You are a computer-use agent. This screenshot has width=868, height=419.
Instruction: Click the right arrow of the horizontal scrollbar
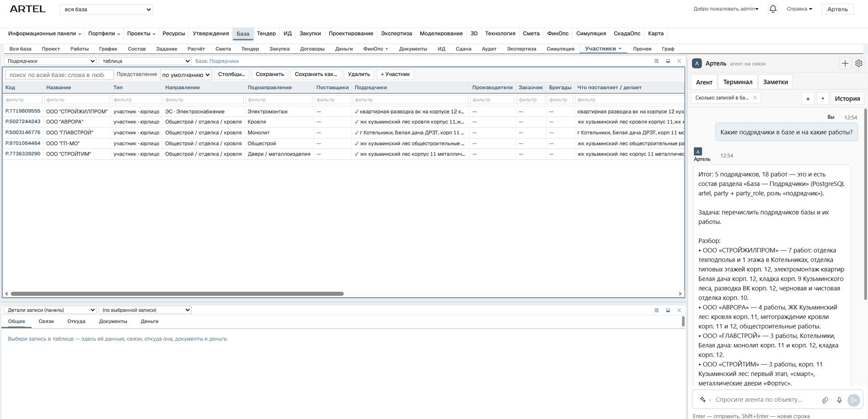[x=680, y=294]
